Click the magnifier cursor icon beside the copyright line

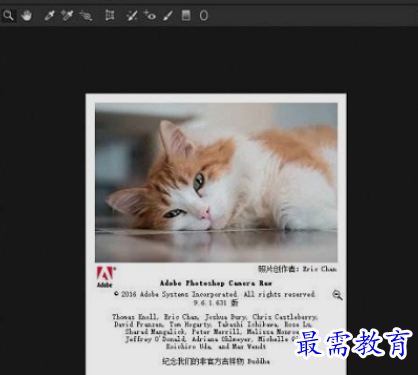[337, 295]
